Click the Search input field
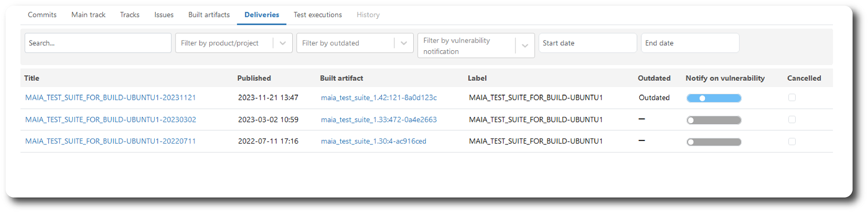 (98, 43)
